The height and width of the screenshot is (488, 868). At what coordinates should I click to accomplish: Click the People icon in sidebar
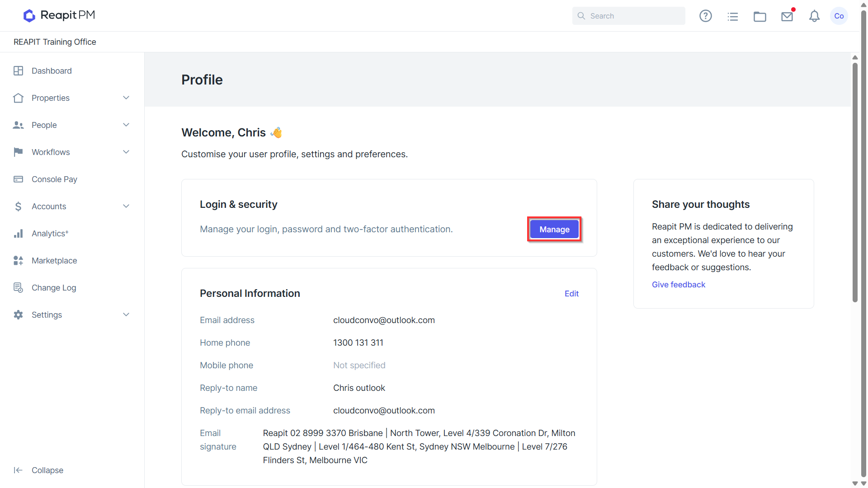pos(18,125)
